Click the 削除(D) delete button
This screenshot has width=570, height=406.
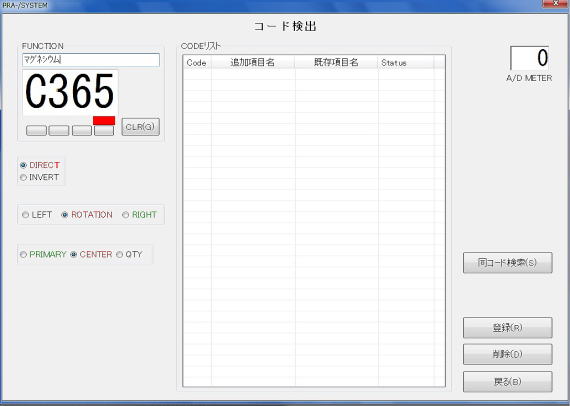[507, 354]
